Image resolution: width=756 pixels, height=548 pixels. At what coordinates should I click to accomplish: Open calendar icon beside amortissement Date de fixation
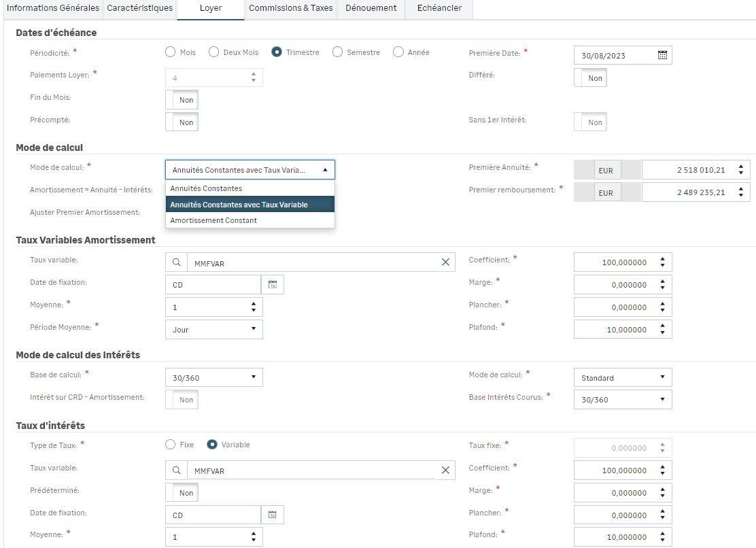(x=273, y=285)
